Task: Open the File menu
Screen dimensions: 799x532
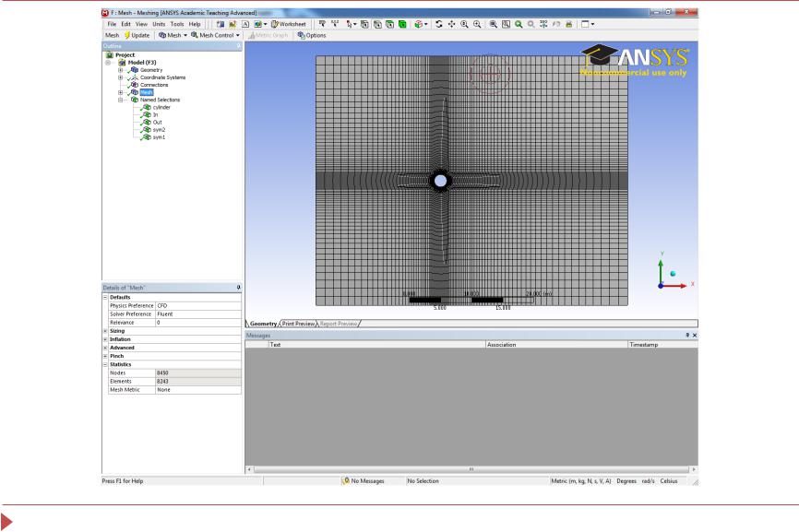Action: coord(112,24)
